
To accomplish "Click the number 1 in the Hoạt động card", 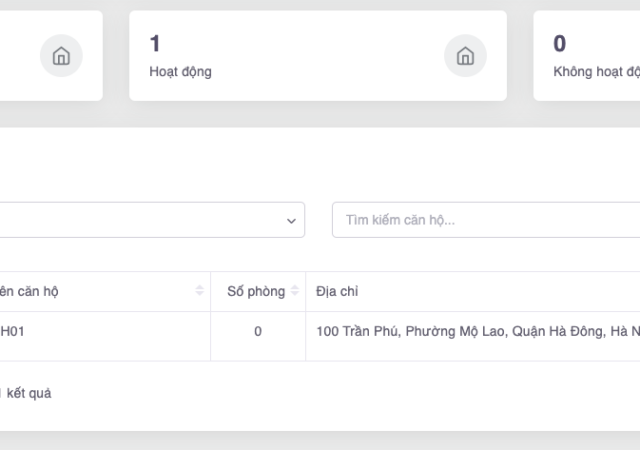I will coord(155,43).
